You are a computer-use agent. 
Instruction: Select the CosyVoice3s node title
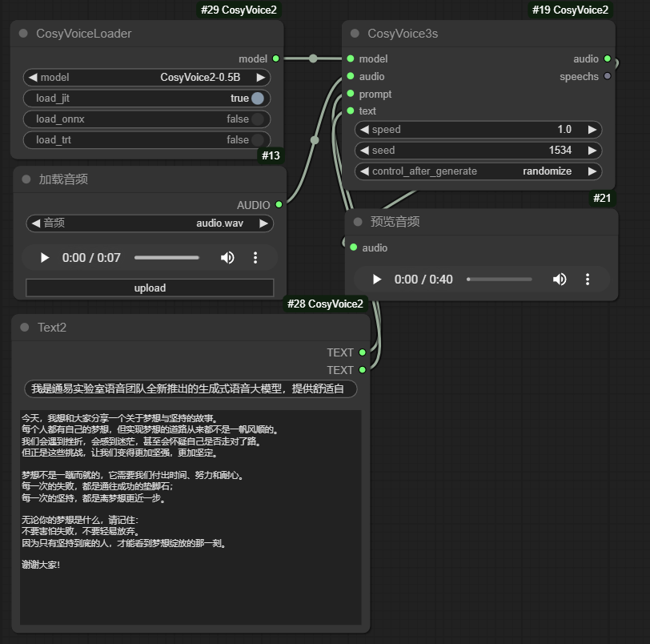[x=403, y=34]
